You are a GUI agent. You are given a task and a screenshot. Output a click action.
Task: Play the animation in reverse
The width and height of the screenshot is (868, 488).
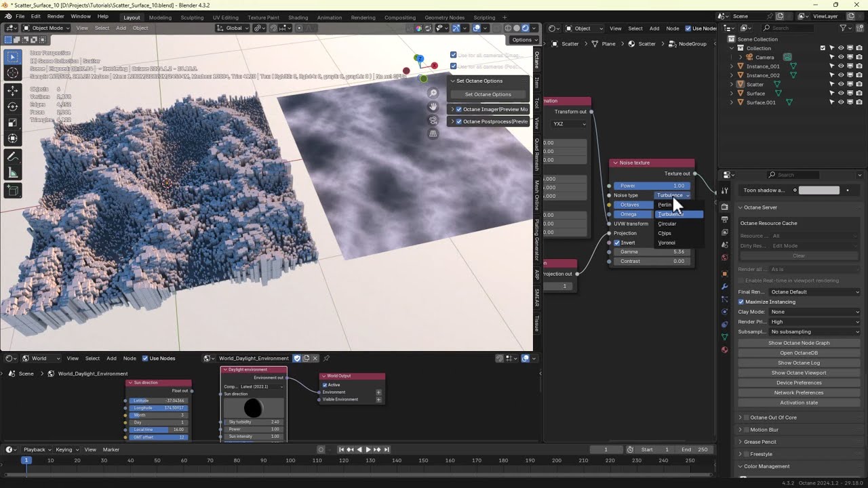(359, 449)
